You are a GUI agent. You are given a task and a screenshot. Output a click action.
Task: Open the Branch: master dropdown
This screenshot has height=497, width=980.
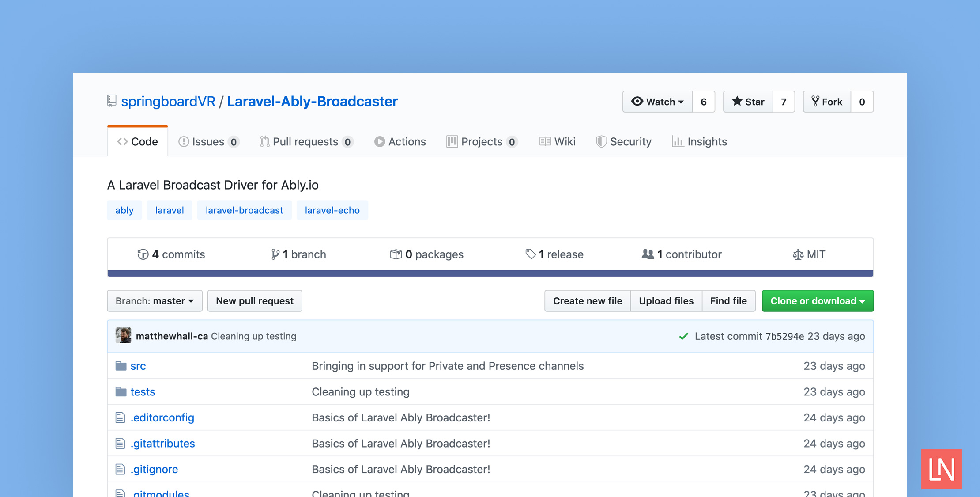click(x=155, y=301)
